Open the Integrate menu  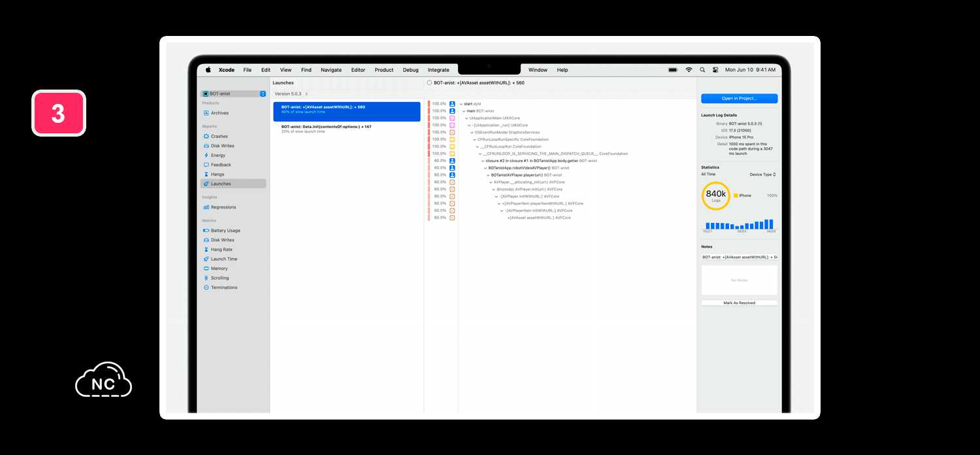[x=438, y=70]
